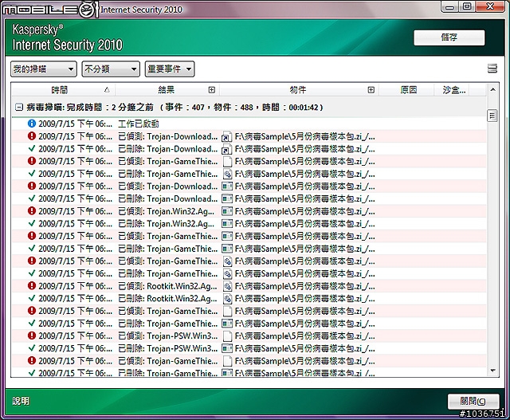Click red alert icon on 已偵測 Trojan.Win32.Ag row
The height and width of the screenshot is (420, 510).
32,211
